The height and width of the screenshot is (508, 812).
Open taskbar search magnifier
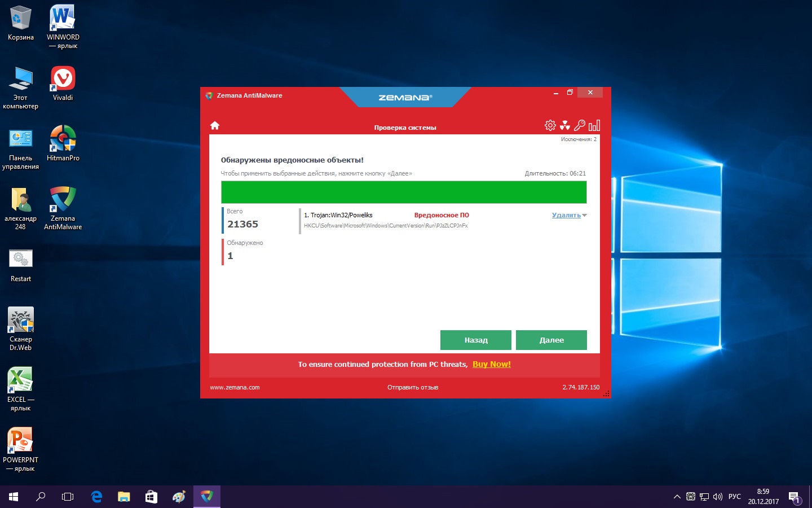(41, 497)
